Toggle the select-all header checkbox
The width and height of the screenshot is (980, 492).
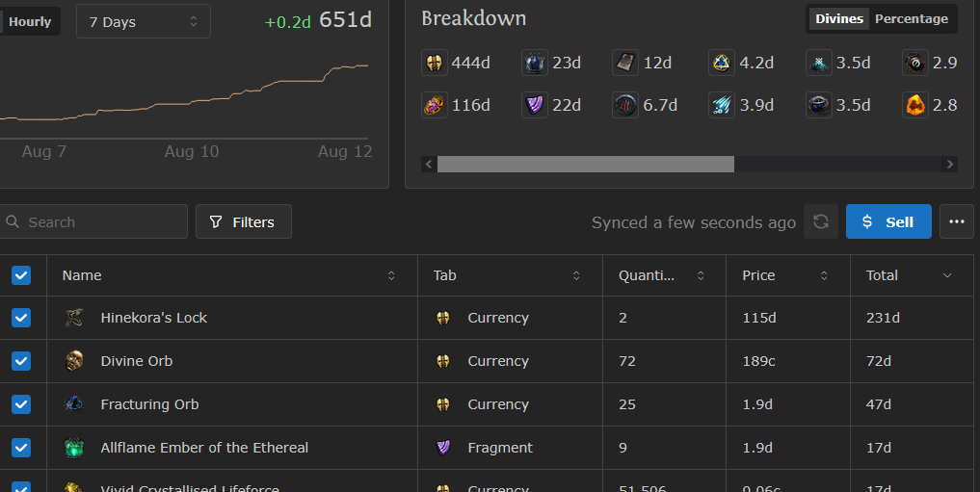click(x=21, y=275)
